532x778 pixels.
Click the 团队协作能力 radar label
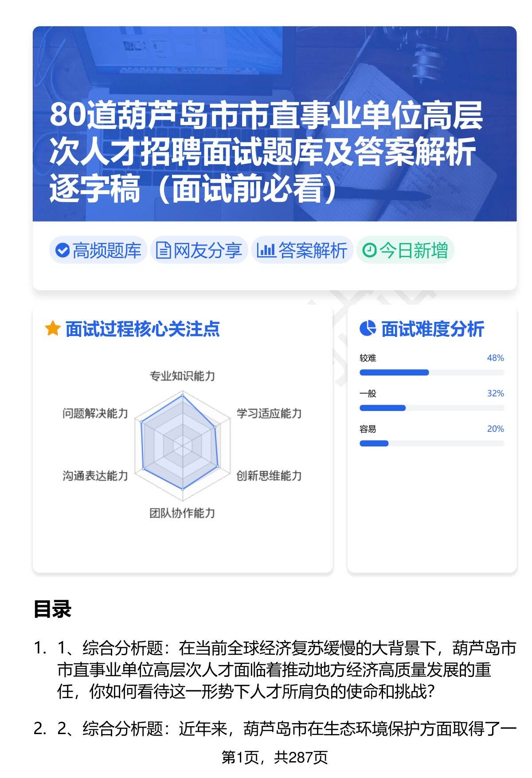click(x=182, y=513)
